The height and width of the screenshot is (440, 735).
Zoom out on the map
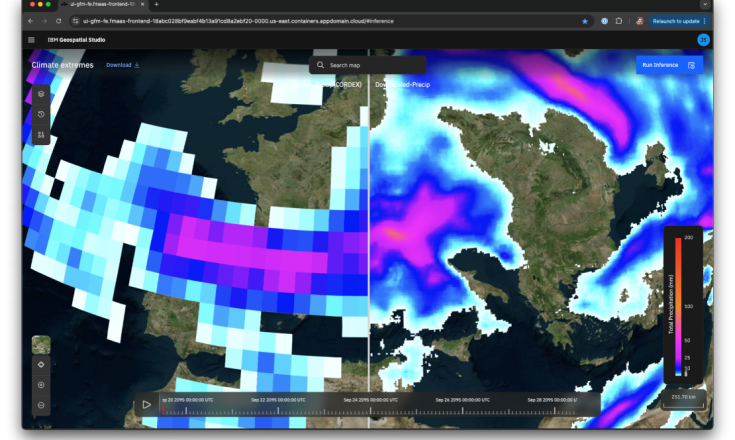tap(41, 405)
